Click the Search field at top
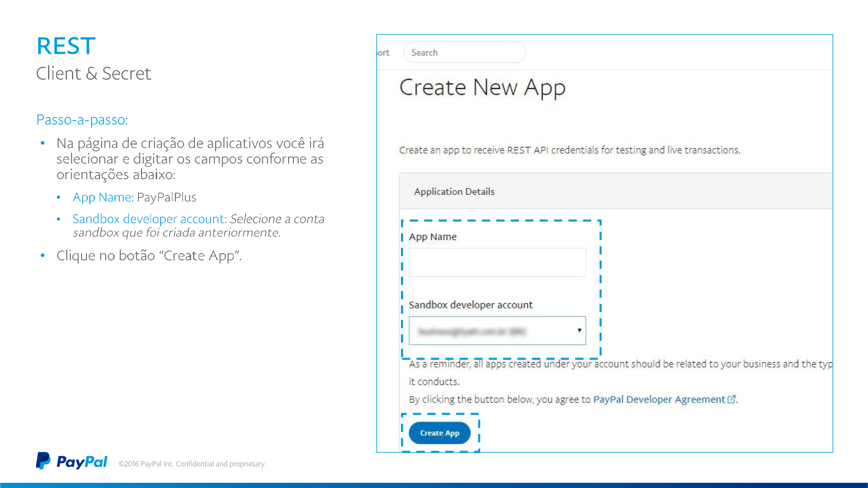Screen dimensions: 868x488 point(464,52)
